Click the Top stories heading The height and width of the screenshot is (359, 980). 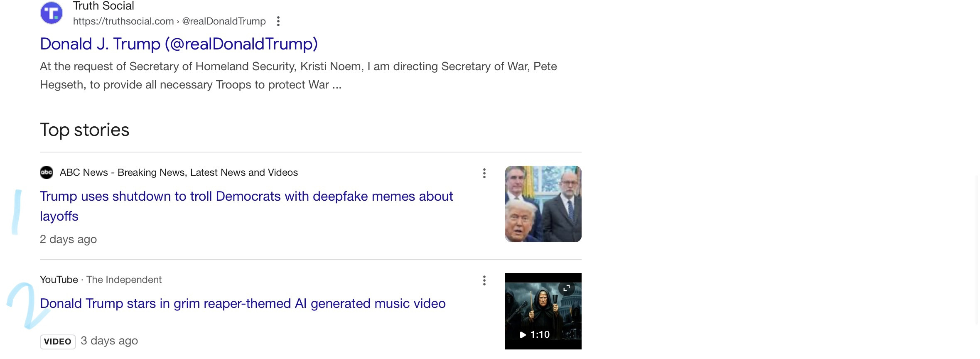click(85, 130)
